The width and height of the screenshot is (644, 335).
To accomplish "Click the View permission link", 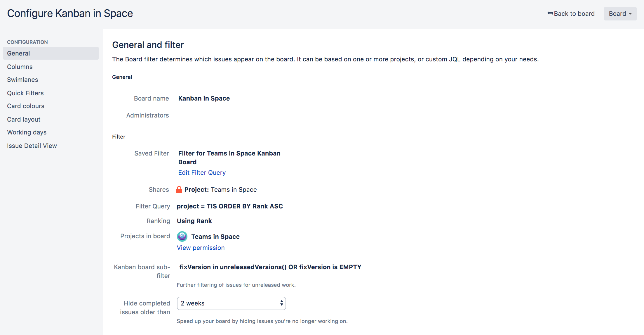I will point(201,248).
